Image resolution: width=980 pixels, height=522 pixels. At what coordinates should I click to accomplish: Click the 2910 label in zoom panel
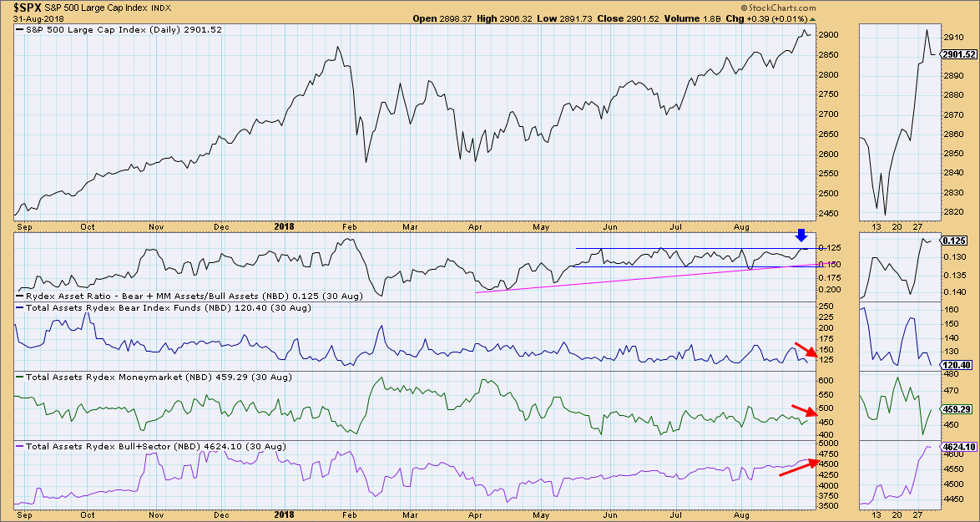(x=954, y=38)
